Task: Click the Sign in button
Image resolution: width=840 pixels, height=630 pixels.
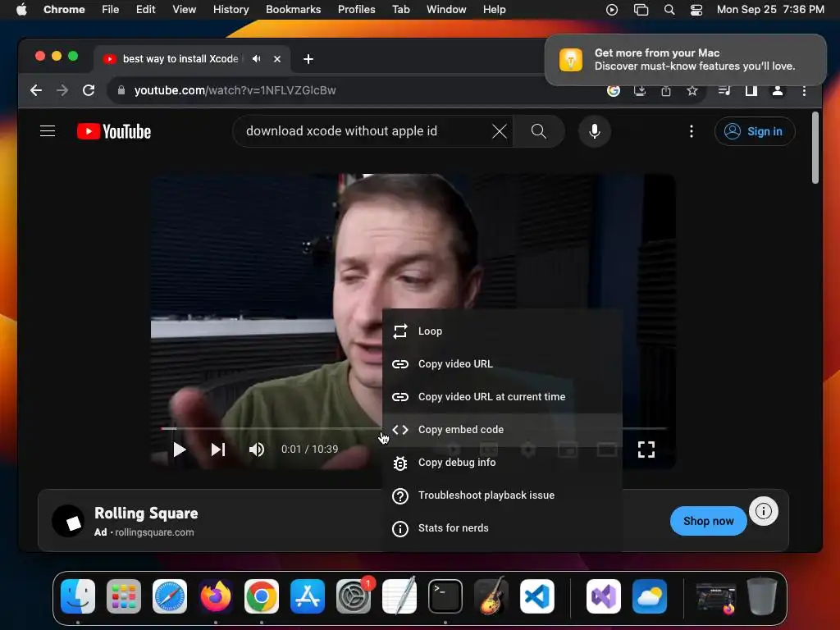Action: point(755,131)
